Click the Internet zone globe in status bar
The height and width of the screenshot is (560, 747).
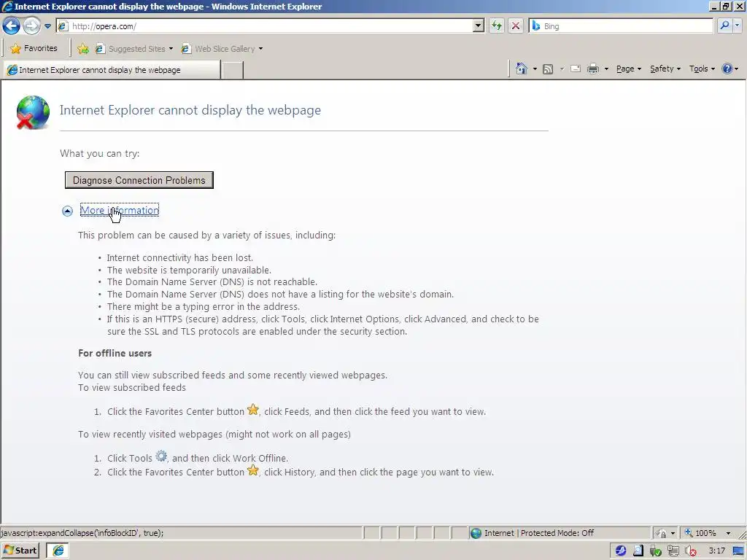476,533
